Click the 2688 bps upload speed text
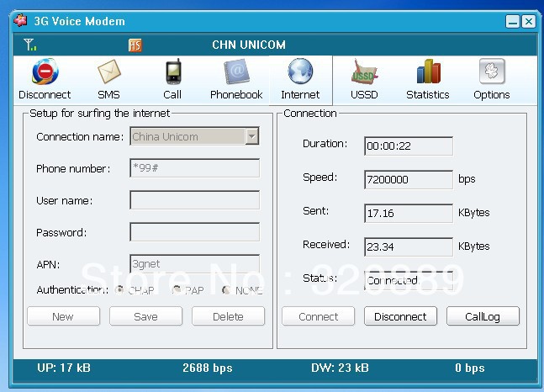The image size is (544, 392). click(x=208, y=368)
